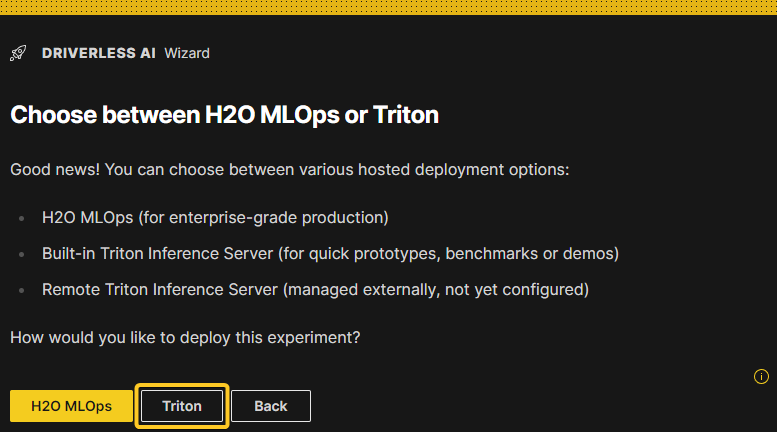The height and width of the screenshot is (432, 777).
Task: Click the rocket icon beside Driverless AI
Action: 18,53
